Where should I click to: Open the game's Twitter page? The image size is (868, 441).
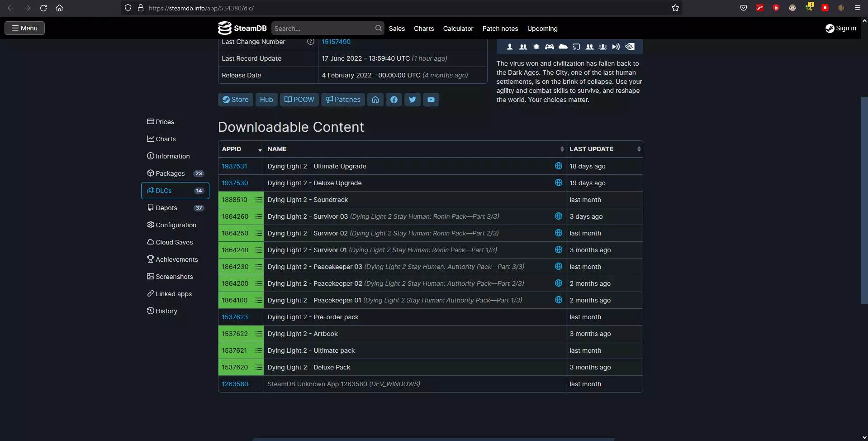click(x=413, y=100)
